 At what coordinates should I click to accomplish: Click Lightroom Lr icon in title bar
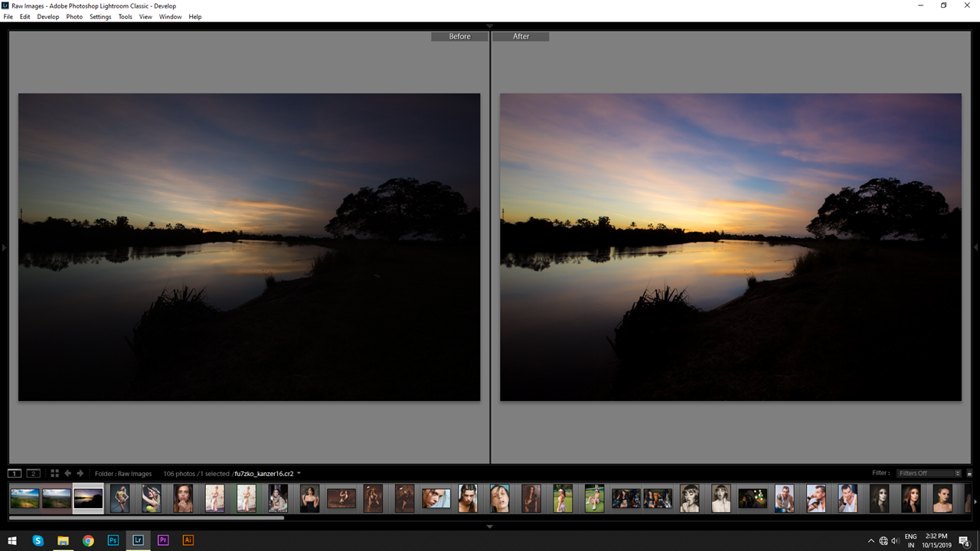point(5,5)
